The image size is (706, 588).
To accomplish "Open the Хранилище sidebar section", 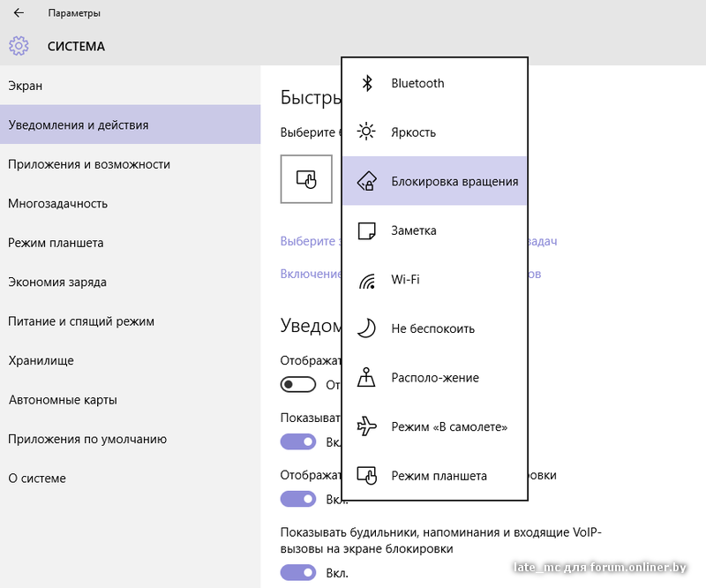I will coord(41,360).
